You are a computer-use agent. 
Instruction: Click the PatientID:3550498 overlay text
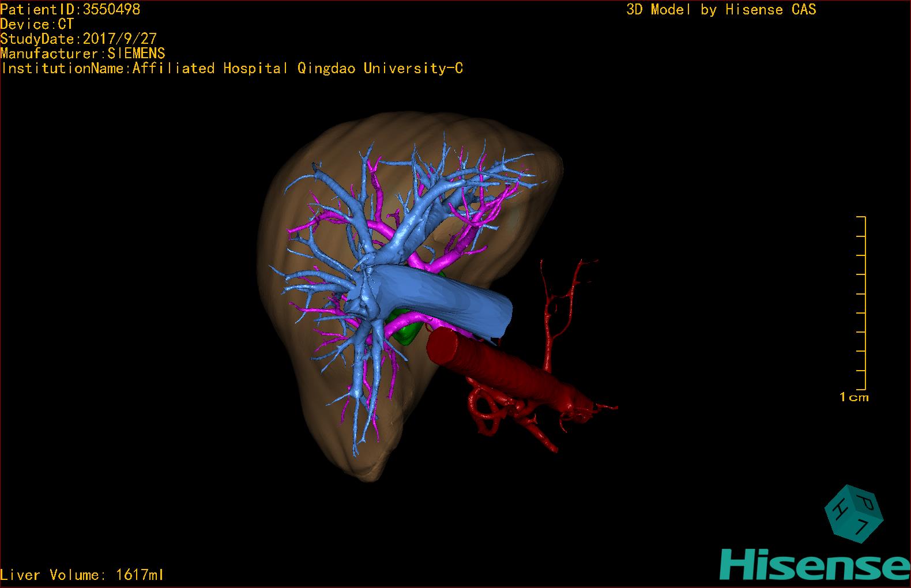tap(70, 9)
